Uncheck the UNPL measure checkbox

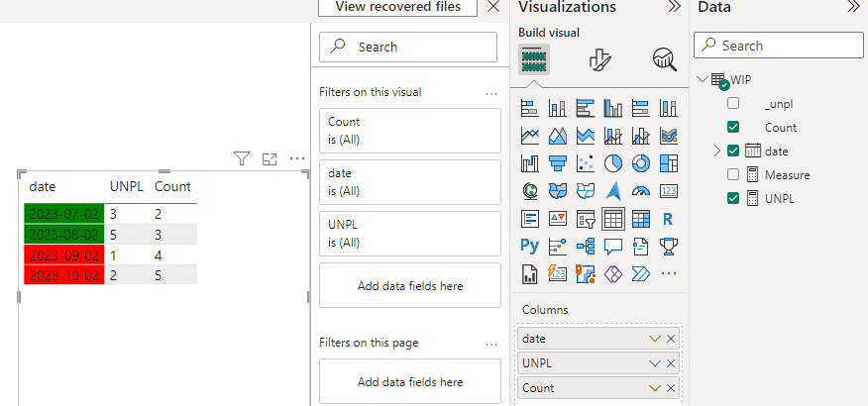click(733, 199)
